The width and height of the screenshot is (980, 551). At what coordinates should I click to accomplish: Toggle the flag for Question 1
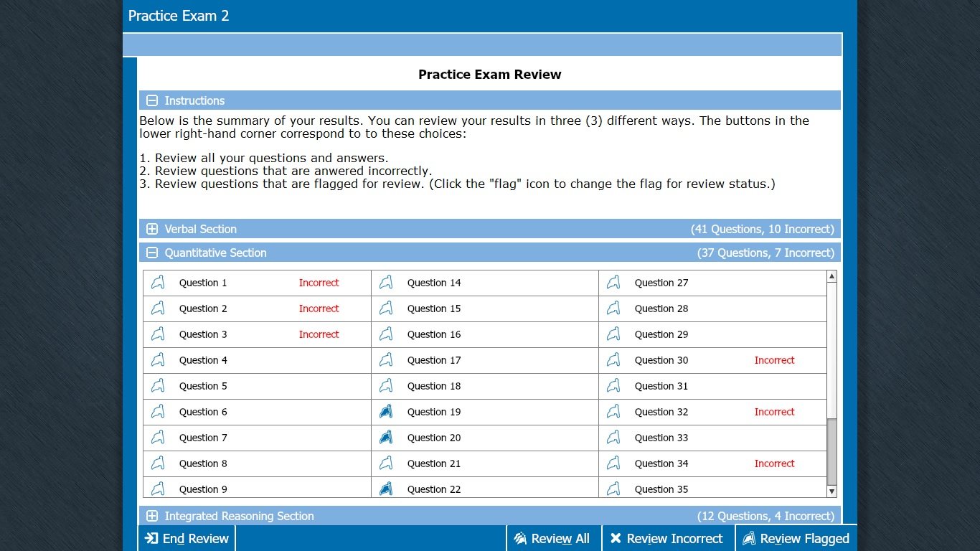click(x=158, y=283)
